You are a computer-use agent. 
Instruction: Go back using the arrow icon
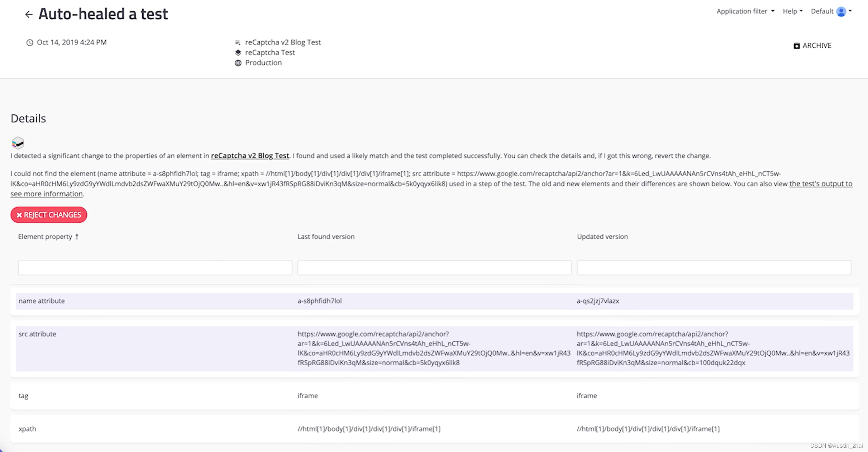(29, 14)
